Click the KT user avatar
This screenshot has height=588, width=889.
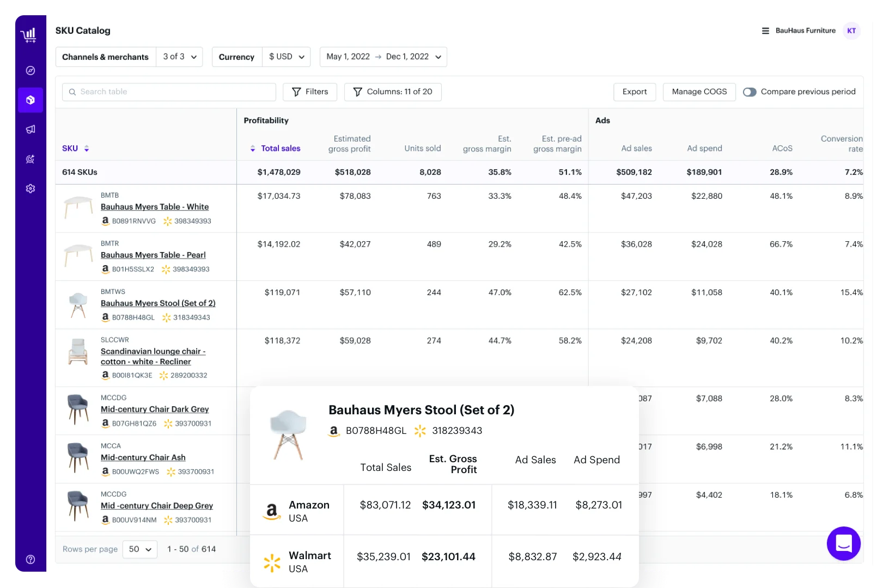coord(851,31)
